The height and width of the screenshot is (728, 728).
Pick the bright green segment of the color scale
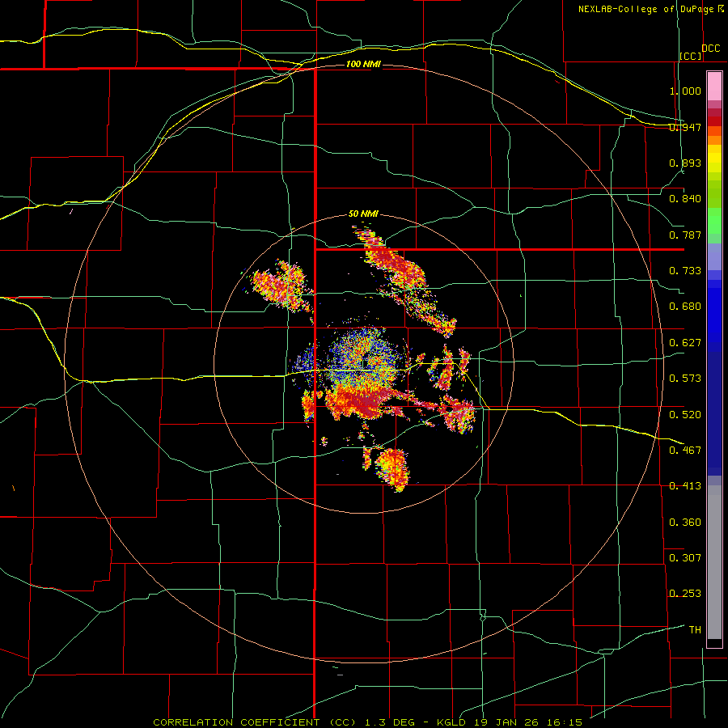click(x=714, y=221)
